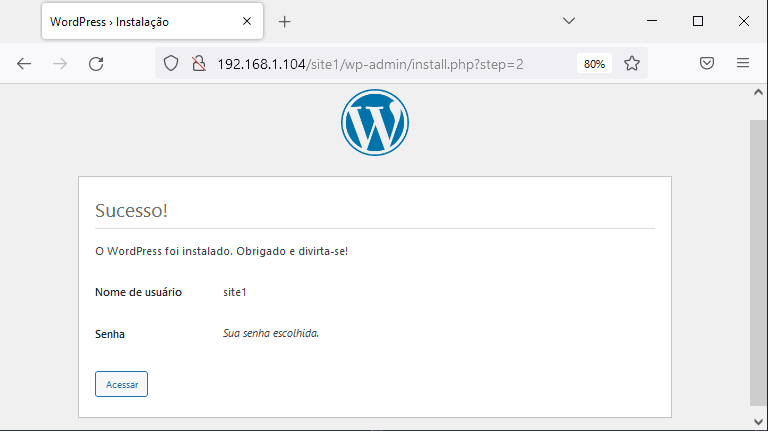Open the Firefox hamburger menu
768x432 pixels.
pos(743,63)
